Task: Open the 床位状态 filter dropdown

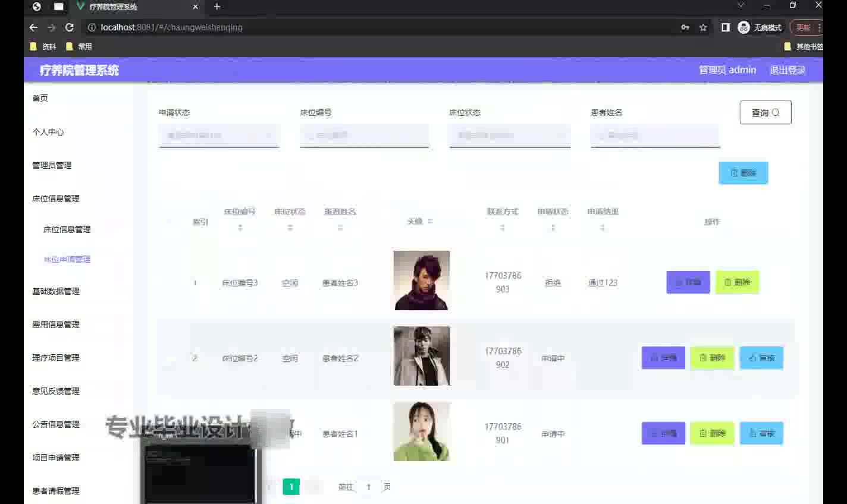Action: (509, 136)
